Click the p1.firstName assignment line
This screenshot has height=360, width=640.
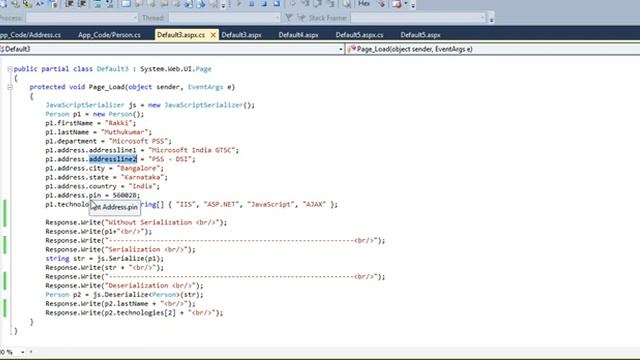coord(91,123)
